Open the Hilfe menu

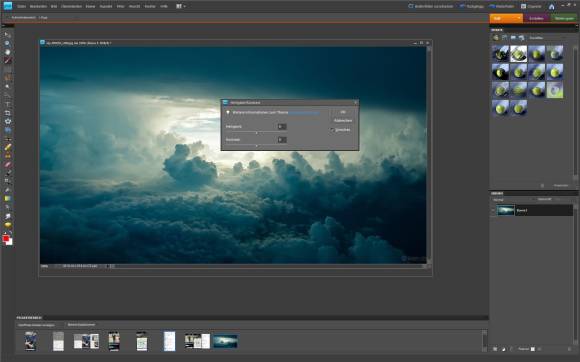(x=164, y=6)
